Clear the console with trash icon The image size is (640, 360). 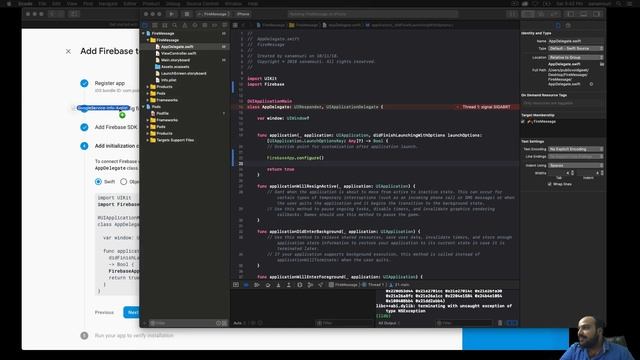click(500, 323)
